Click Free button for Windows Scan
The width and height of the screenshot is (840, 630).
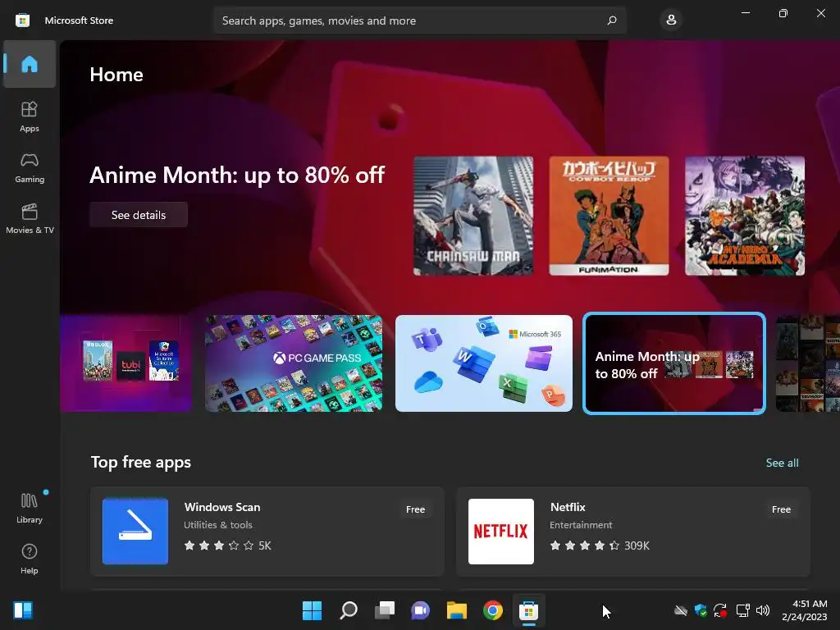(415, 509)
